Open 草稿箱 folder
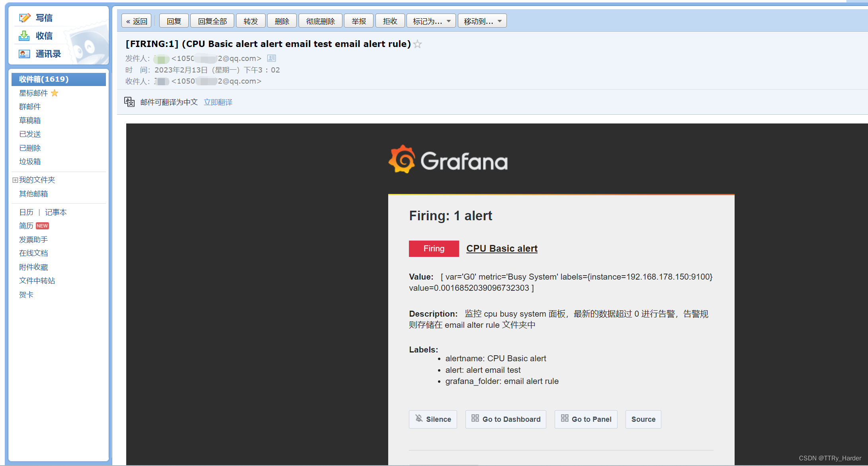Image resolution: width=868 pixels, height=466 pixels. coord(30,120)
